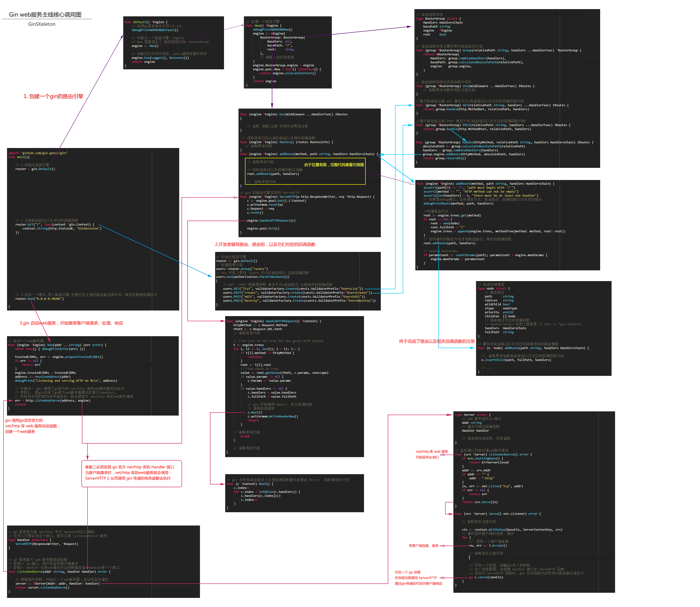This screenshot has width=700, height=607.
Task: Click 'c.writermem.WriteHeaderNow()' line
Action: point(273,416)
